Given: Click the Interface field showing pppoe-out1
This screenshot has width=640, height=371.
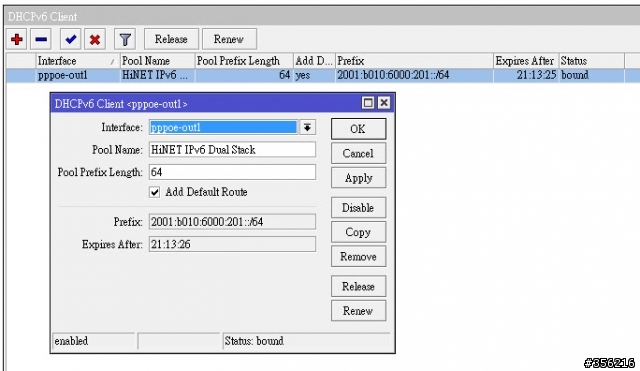Looking at the screenshot, I should 223,127.
